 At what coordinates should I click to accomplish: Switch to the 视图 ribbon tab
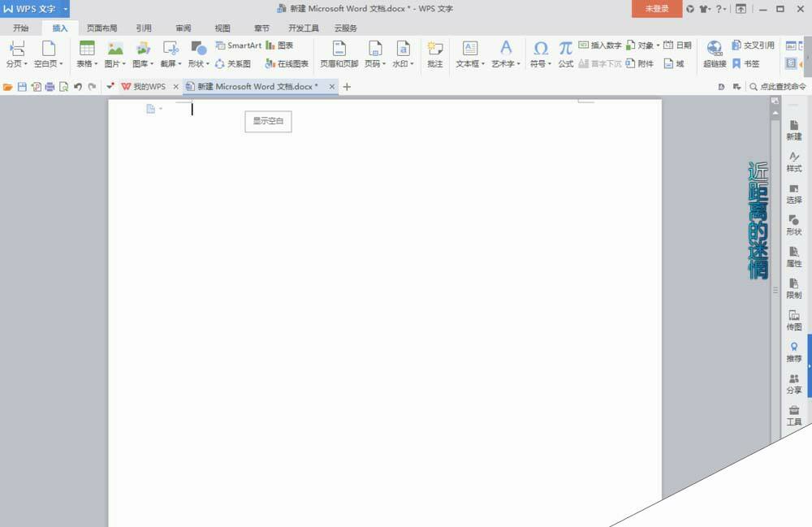(222, 28)
